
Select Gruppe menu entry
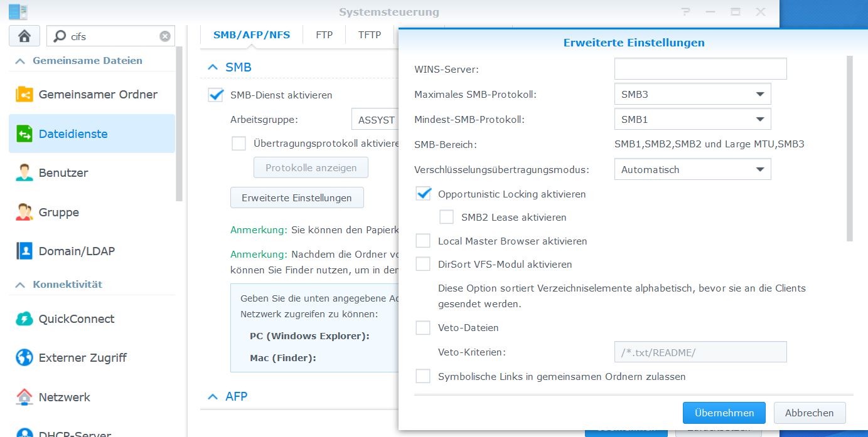coord(92,212)
